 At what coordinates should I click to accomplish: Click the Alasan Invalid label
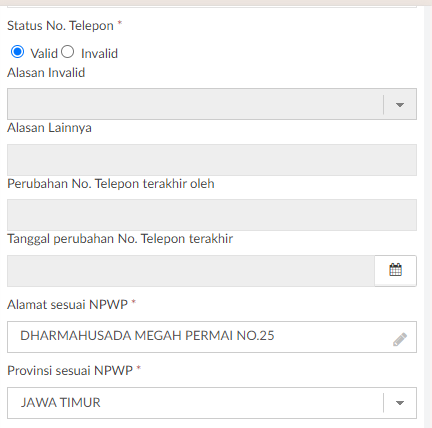click(x=46, y=73)
